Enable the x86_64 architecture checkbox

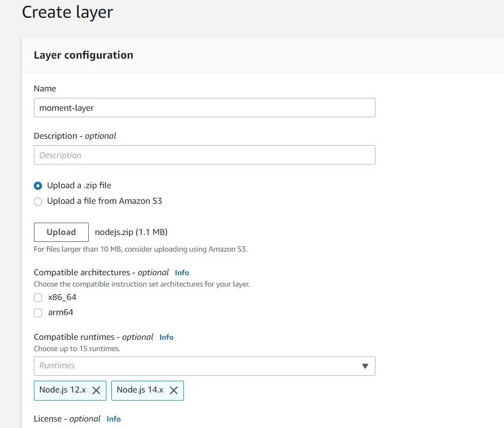click(38, 297)
